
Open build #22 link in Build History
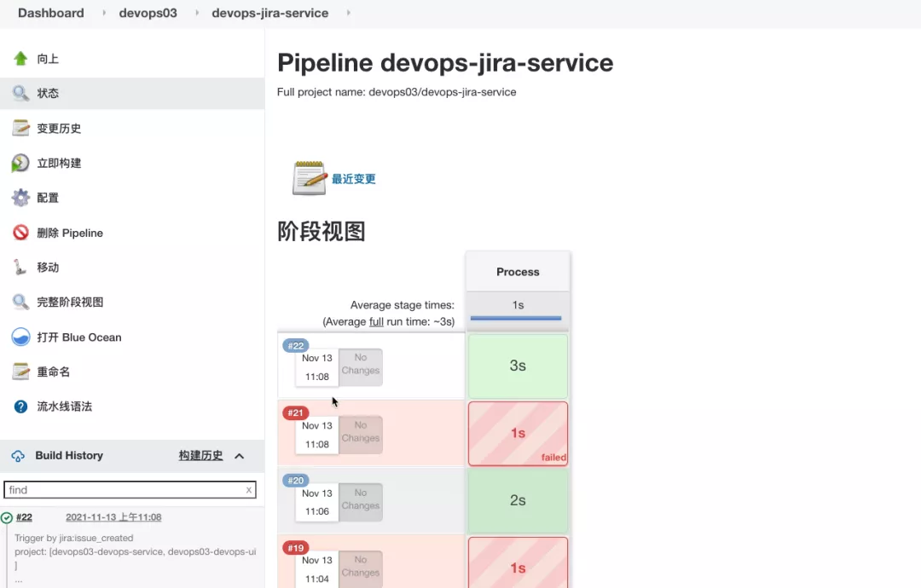pos(24,517)
